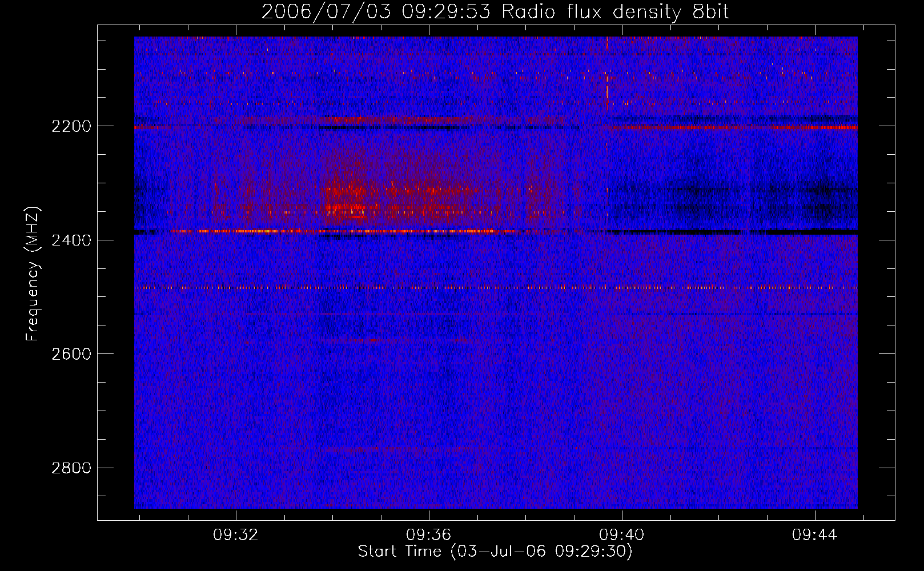Click the plot title "2006/07/03 09:29:53 Radio flux density 8bit"
This screenshot has height=571, width=924.
click(x=495, y=11)
